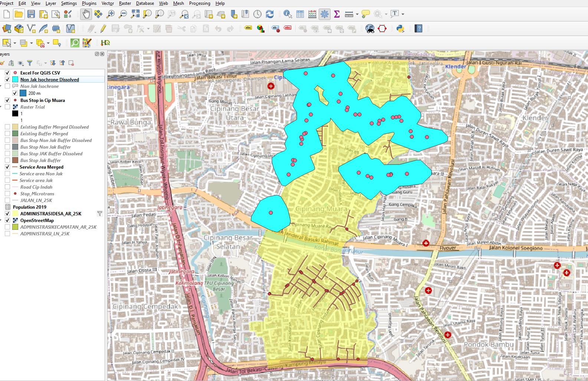Show map tips speech bubble icon
The height and width of the screenshot is (381, 588).
coord(366,14)
